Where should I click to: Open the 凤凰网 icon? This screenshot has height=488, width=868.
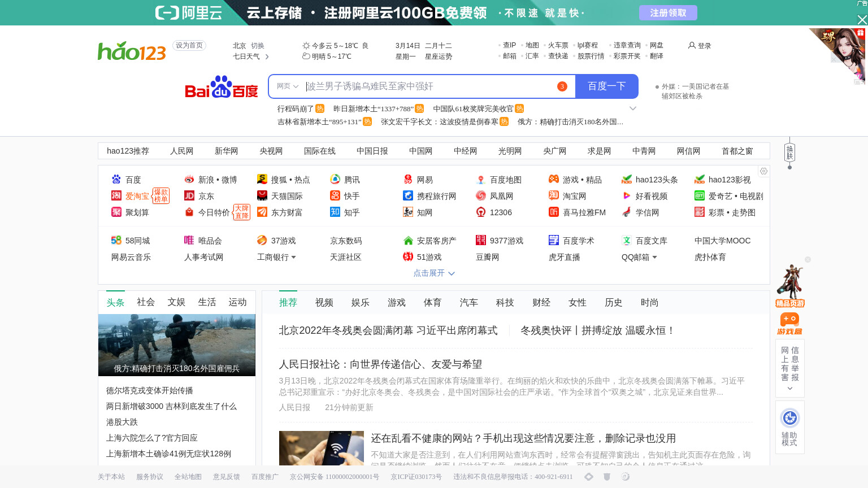[480, 195]
